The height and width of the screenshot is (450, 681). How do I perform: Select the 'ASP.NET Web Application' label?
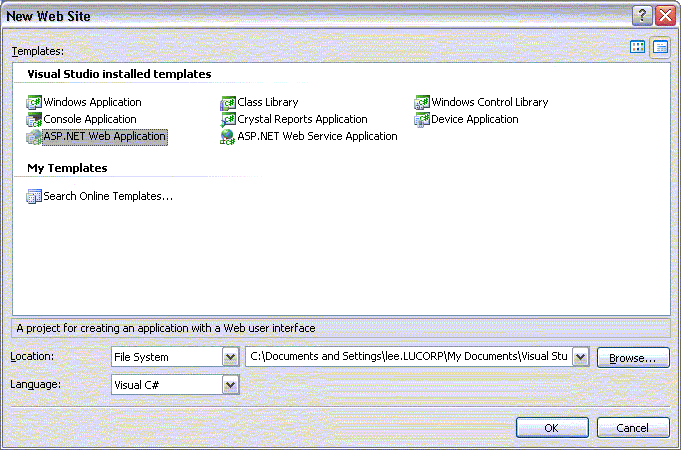tap(105, 137)
